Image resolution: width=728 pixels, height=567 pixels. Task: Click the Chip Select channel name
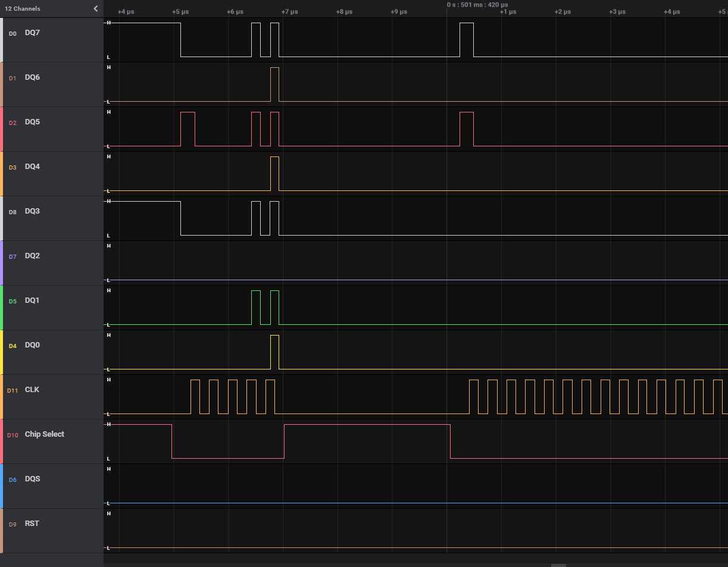(x=45, y=434)
